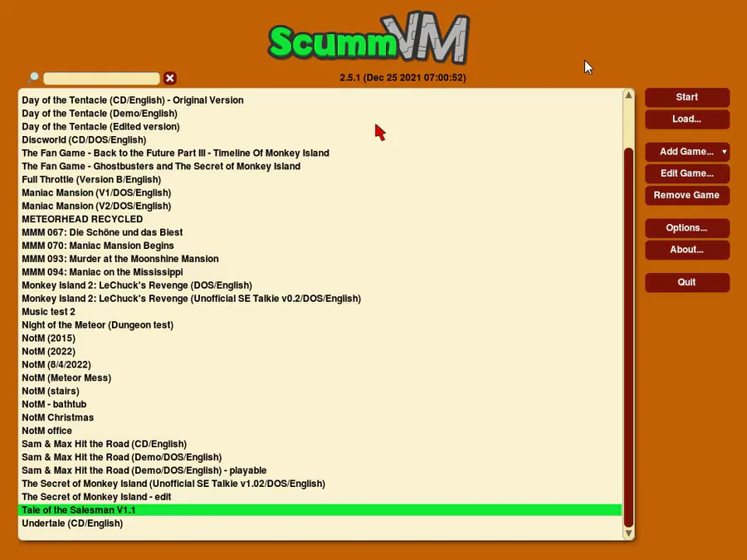
Task: Clear the search filter with red X
Action: click(x=169, y=78)
